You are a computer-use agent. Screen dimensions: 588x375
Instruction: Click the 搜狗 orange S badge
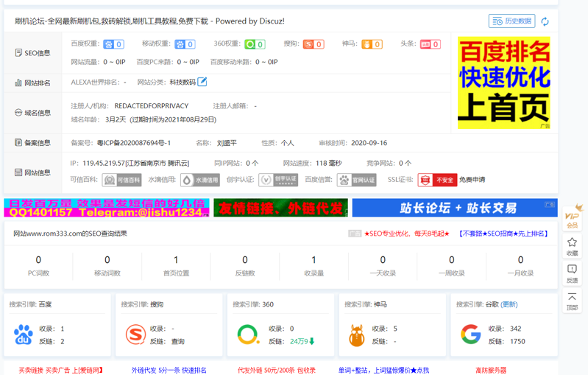point(314,44)
